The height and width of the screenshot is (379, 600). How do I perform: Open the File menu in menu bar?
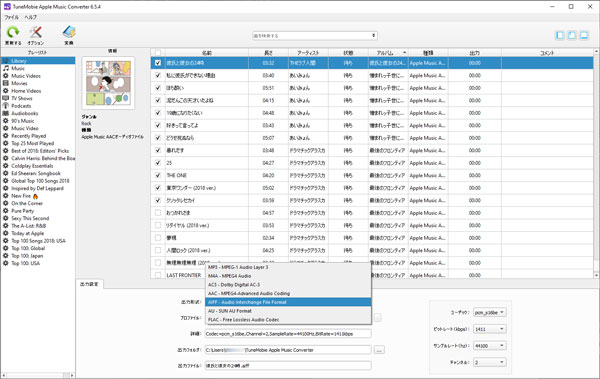pyautogui.click(x=11, y=17)
